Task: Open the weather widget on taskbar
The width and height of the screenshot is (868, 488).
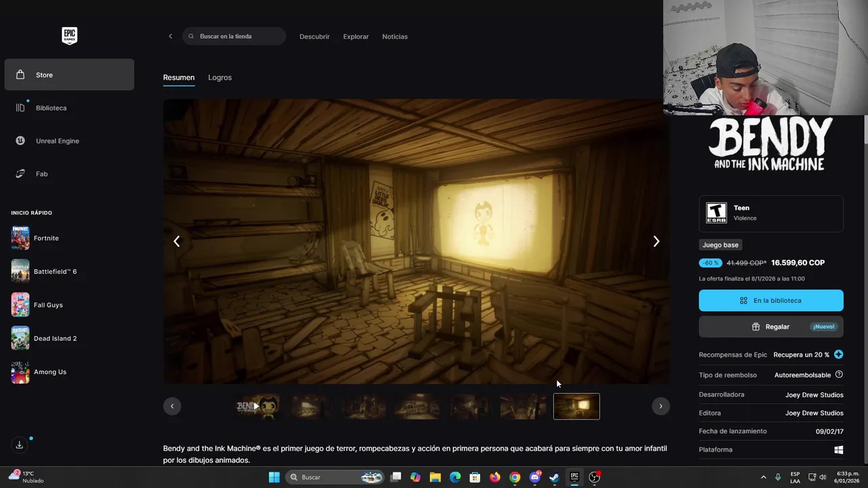Action: (26, 477)
